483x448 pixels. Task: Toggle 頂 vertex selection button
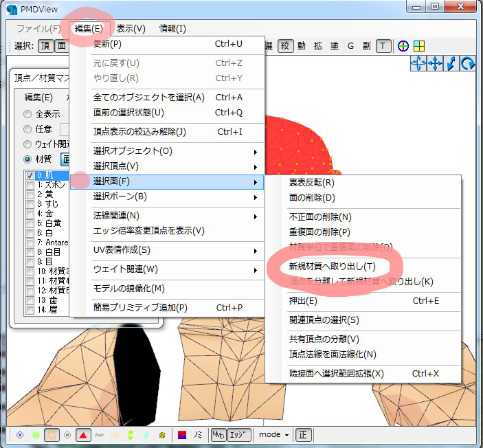tap(45, 46)
